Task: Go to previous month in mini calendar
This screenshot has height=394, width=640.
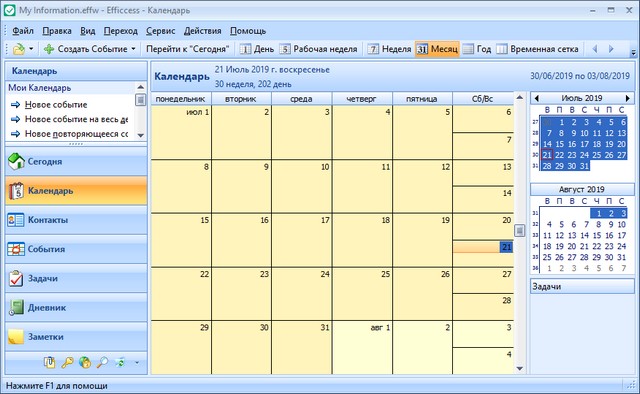Action: coord(536,98)
